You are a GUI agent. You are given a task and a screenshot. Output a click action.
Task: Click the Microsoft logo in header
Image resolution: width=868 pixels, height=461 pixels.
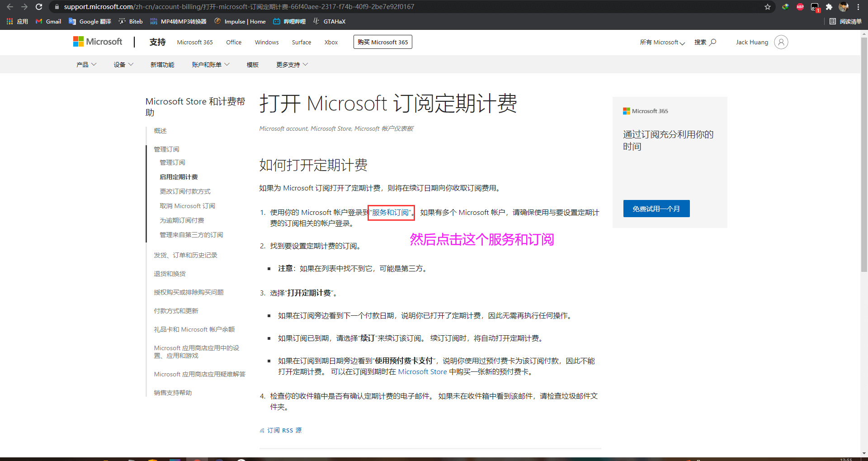(x=98, y=42)
